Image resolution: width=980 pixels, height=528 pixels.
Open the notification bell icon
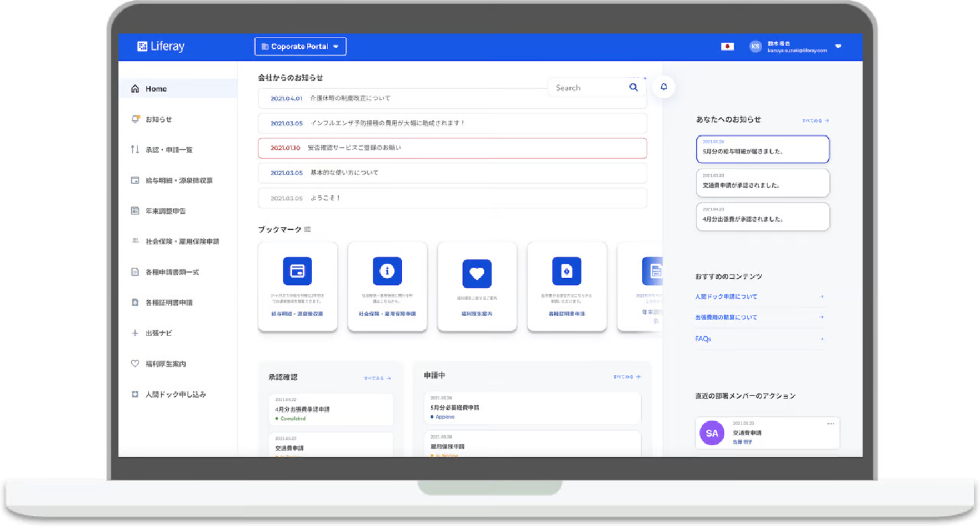pyautogui.click(x=663, y=87)
